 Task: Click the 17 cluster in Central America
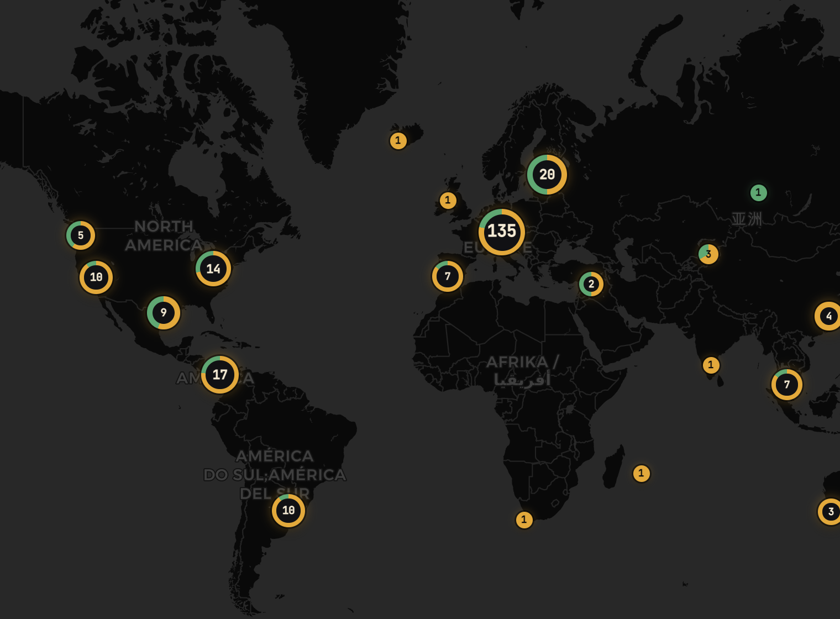pyautogui.click(x=220, y=375)
